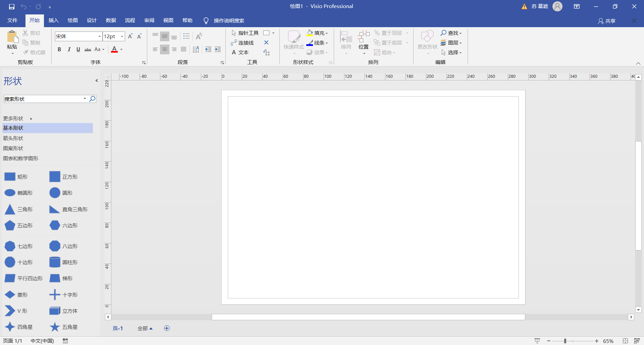Image resolution: width=644 pixels, height=345 pixels.
Task: Open the Design (设计) tab
Action: [x=92, y=20]
